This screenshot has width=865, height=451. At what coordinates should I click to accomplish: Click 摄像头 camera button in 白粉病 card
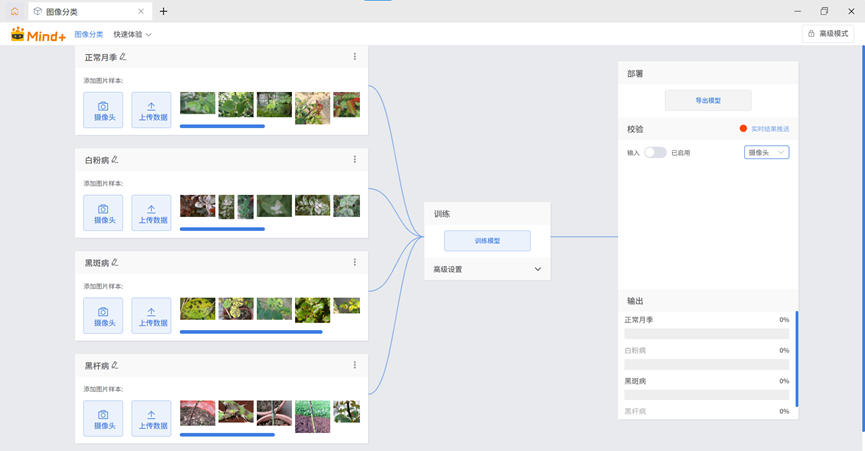(x=103, y=213)
